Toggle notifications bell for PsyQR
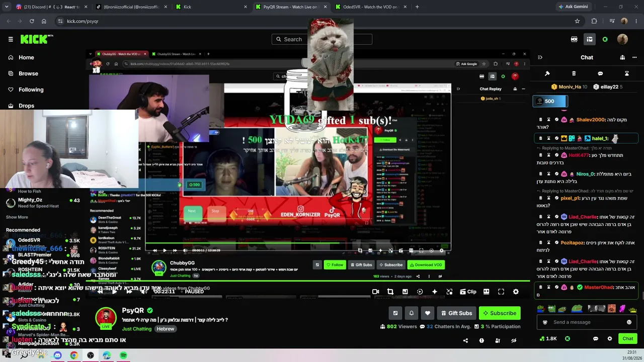Image resolution: width=644 pixels, height=362 pixels. (412, 313)
